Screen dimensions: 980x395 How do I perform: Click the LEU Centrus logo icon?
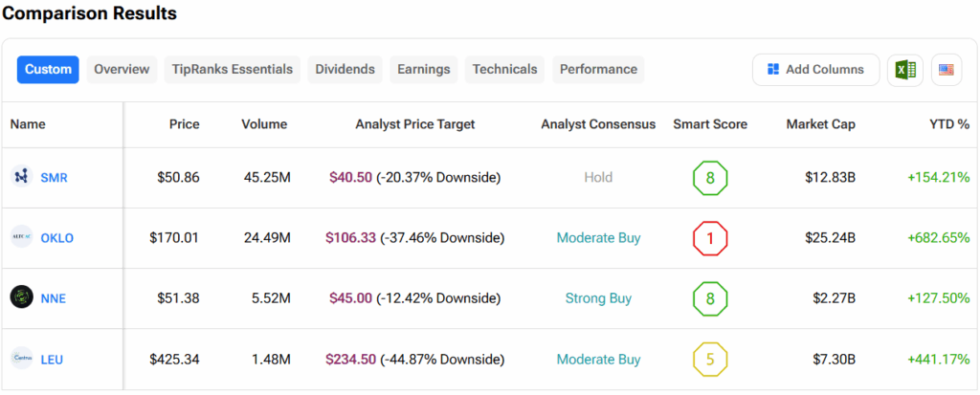[21, 359]
